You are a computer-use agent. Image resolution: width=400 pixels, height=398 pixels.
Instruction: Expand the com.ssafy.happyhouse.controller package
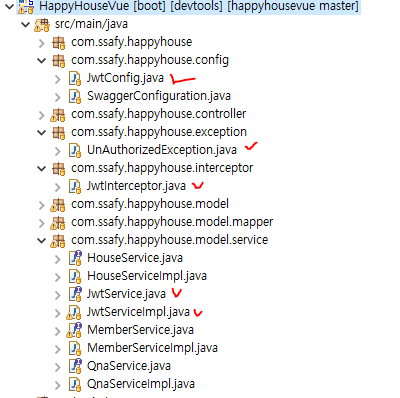click(x=42, y=115)
